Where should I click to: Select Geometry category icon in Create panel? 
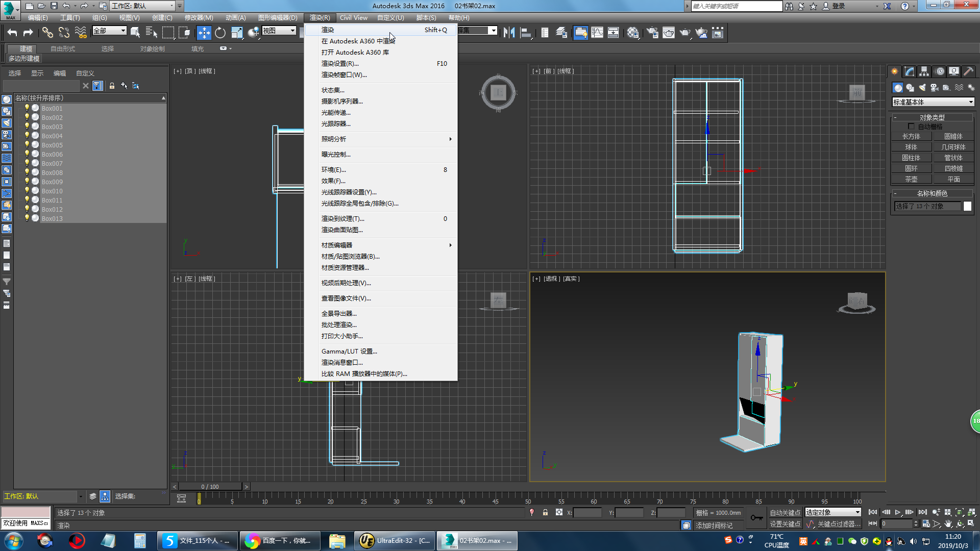pyautogui.click(x=898, y=88)
